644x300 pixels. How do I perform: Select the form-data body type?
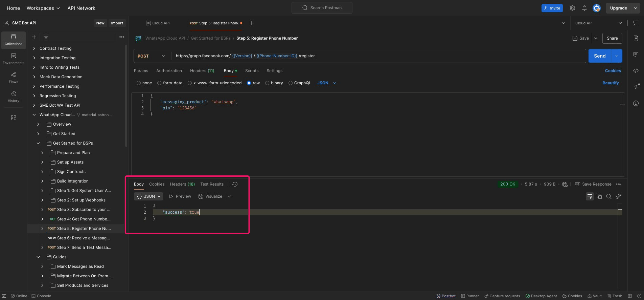click(159, 83)
